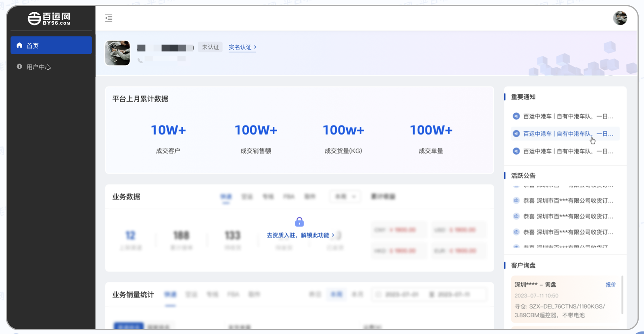Click the 活跃公告 section heading
Image resolution: width=644 pixels, height=334 pixels.
point(523,176)
